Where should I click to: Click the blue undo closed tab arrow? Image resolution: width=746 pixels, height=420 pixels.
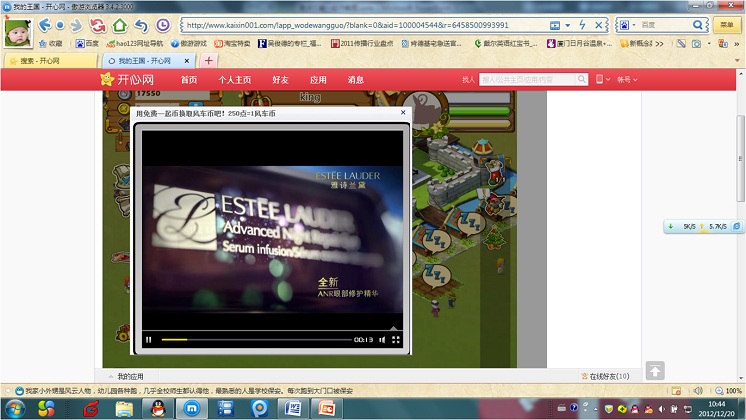tap(141, 25)
